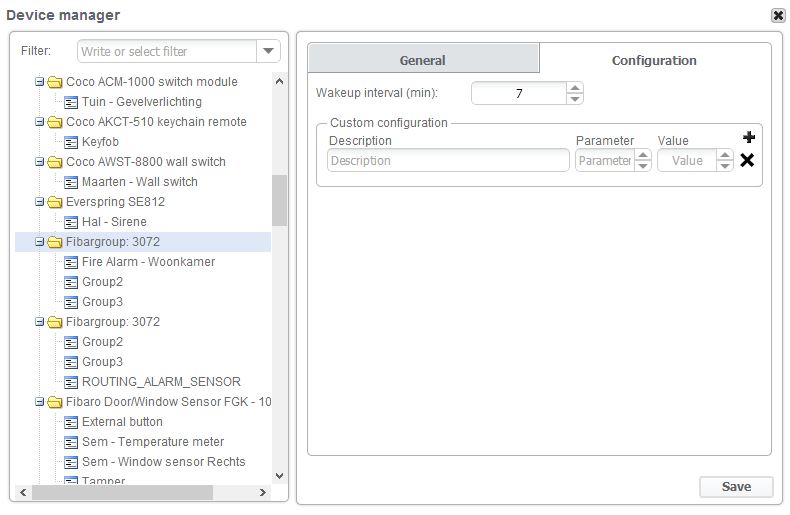Select Fire Alarm - Woonkamer in tree
Image resolution: width=790 pixels, height=515 pixels.
[148, 262]
